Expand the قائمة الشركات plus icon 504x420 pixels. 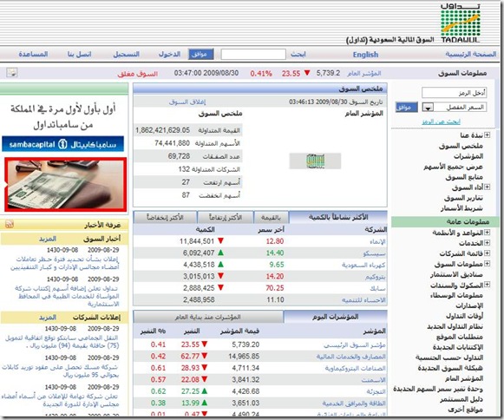click(x=487, y=253)
